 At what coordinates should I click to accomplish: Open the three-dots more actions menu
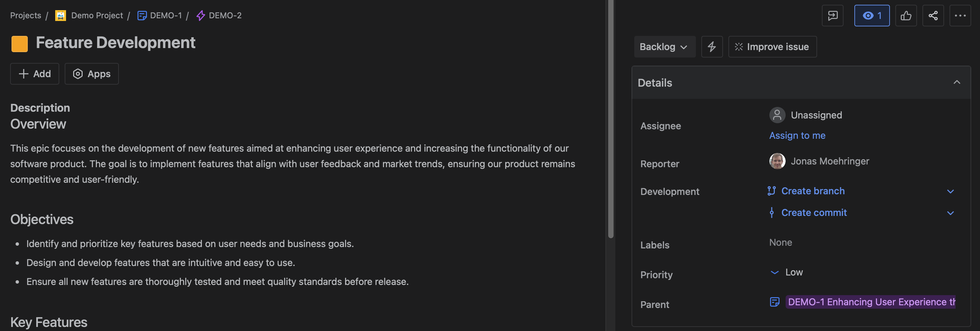coord(960,16)
